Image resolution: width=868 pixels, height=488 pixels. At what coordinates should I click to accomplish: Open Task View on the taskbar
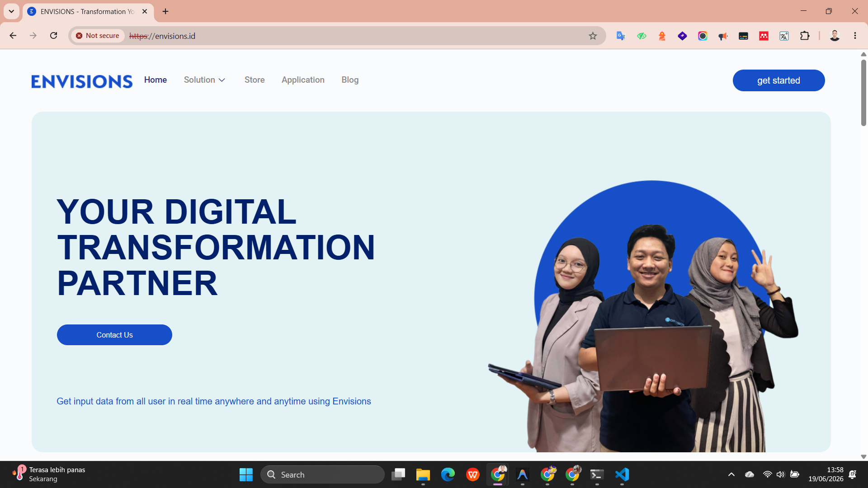(398, 474)
